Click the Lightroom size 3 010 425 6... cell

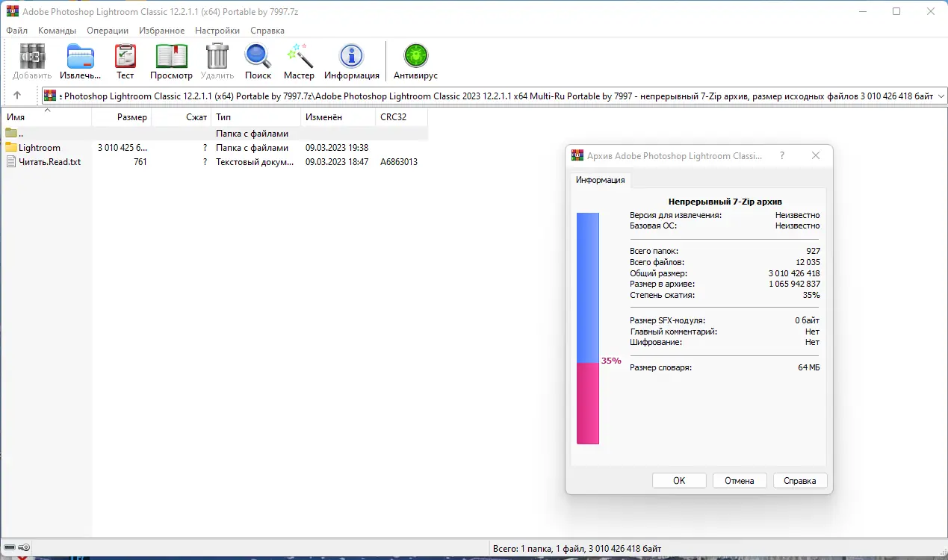(x=123, y=148)
